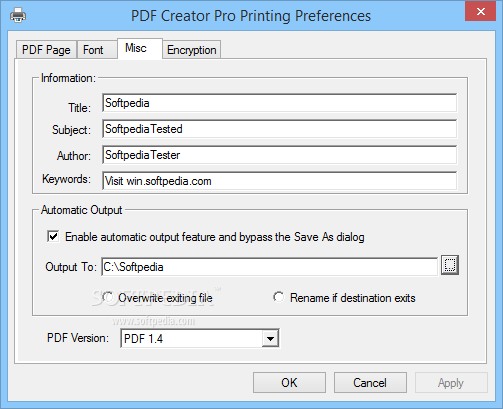Click the Keywords input field
503x409 pixels.
[x=279, y=181]
